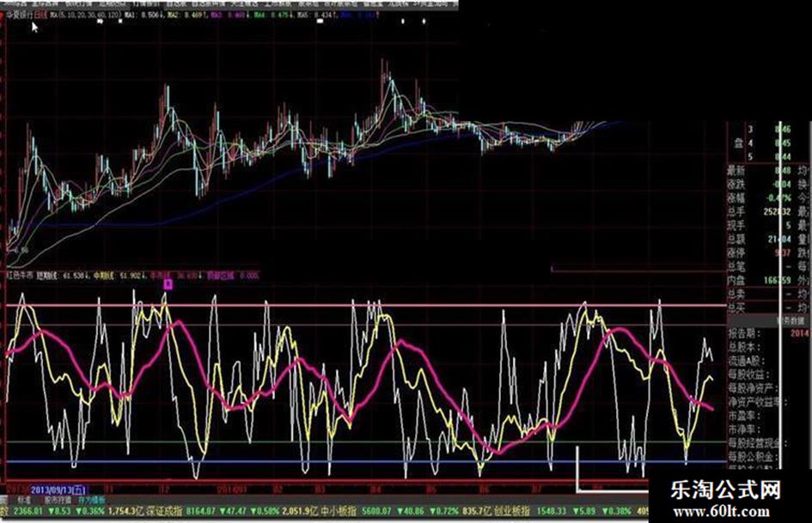
Task: Click the 中期线 value label
Action: pos(119,276)
